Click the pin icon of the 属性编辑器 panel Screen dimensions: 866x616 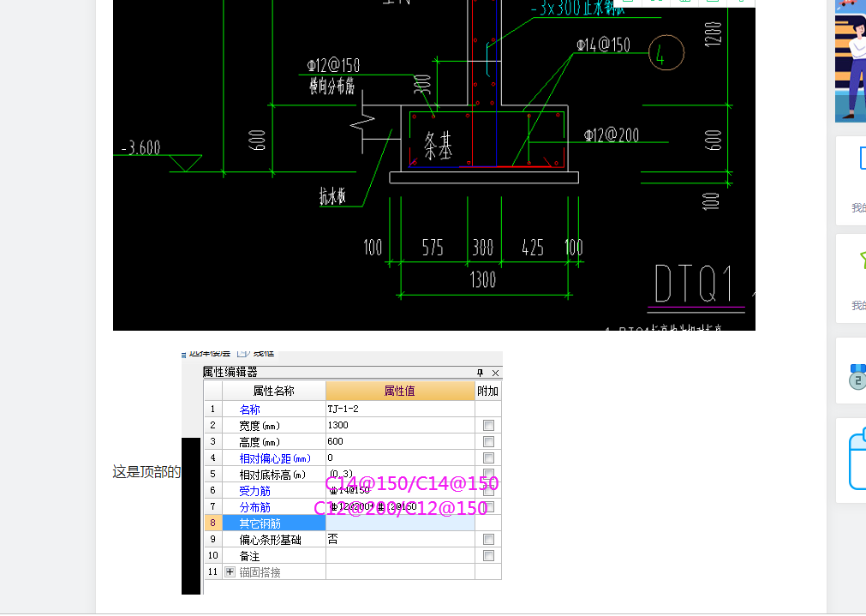[x=480, y=373]
